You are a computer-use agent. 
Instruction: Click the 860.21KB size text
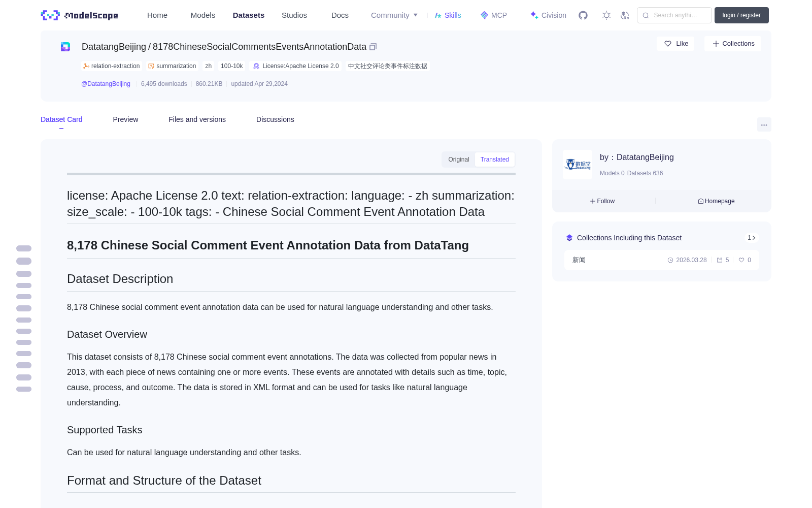pyautogui.click(x=209, y=84)
